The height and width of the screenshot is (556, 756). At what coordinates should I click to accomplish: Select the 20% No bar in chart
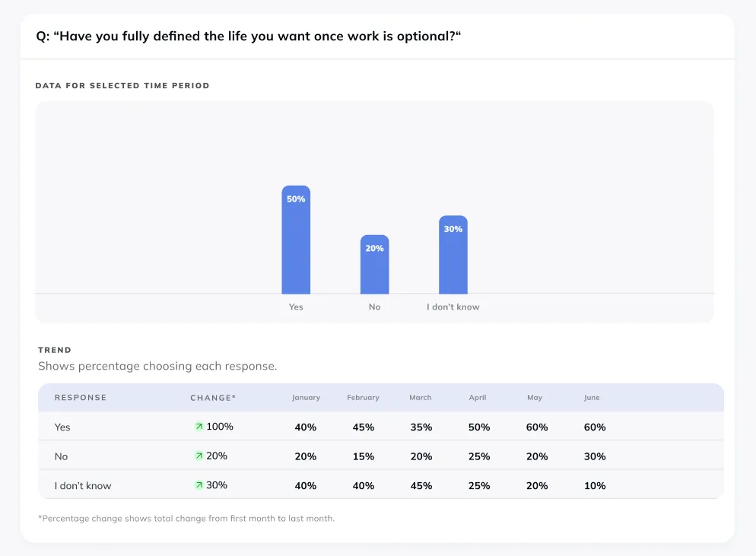(374, 265)
